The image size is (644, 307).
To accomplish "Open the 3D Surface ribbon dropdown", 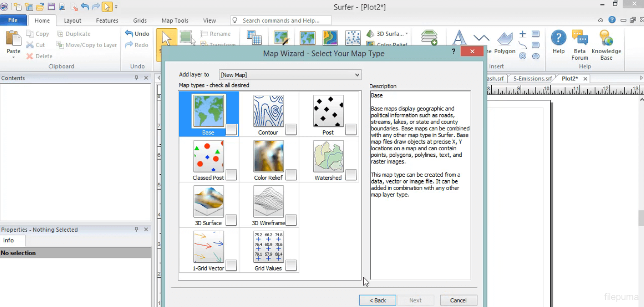I will tap(406, 34).
